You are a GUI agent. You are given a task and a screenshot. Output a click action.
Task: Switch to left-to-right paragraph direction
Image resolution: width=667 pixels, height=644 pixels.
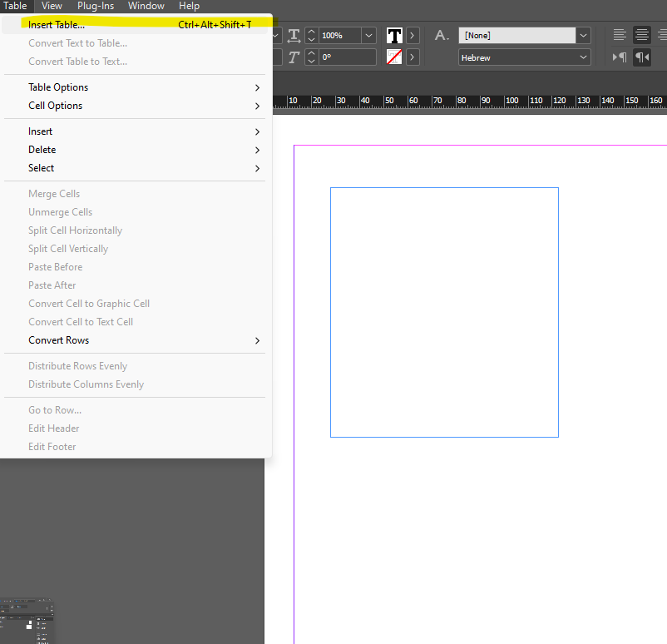point(620,57)
